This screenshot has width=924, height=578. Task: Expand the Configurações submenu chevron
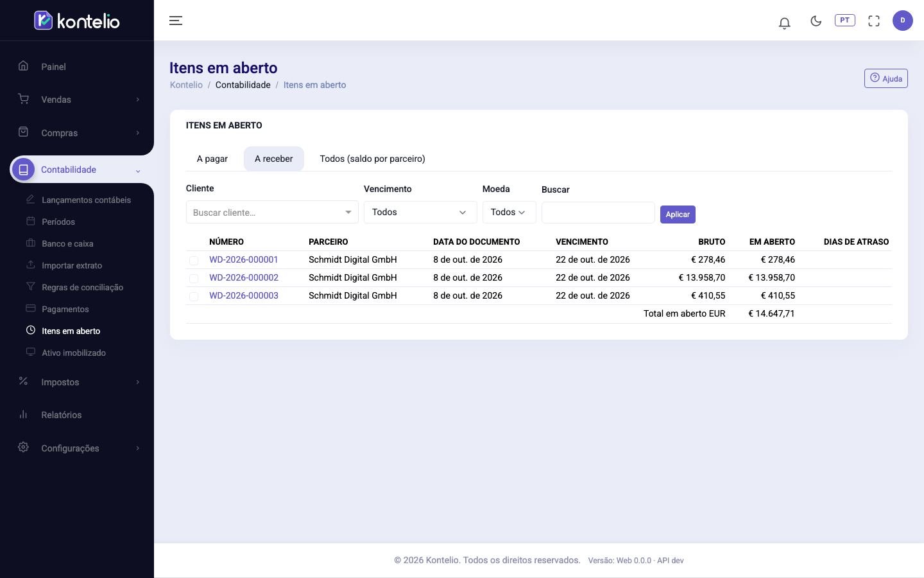click(x=137, y=448)
